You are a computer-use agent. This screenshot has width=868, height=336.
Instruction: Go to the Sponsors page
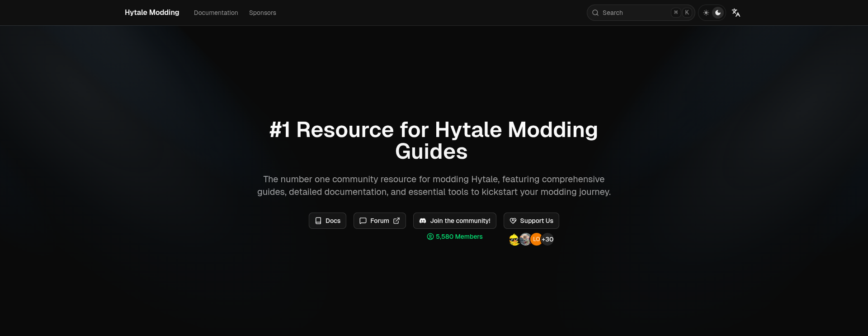coord(262,13)
